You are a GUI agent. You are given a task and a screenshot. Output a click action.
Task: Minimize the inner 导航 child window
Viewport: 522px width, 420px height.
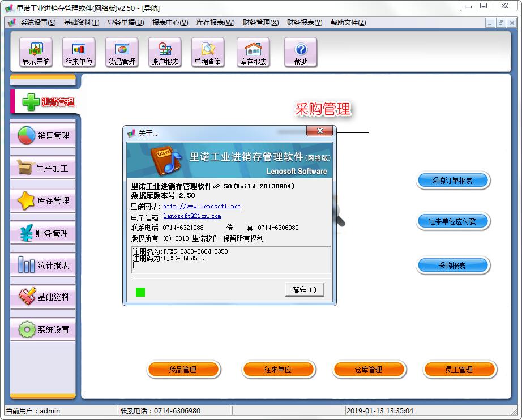(490, 23)
